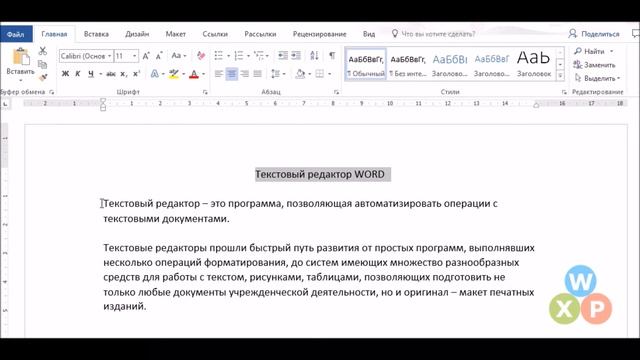Image resolution: width=640 pixels, height=360 pixels.
Task: Switch to the Макет tab
Action: (x=176, y=34)
